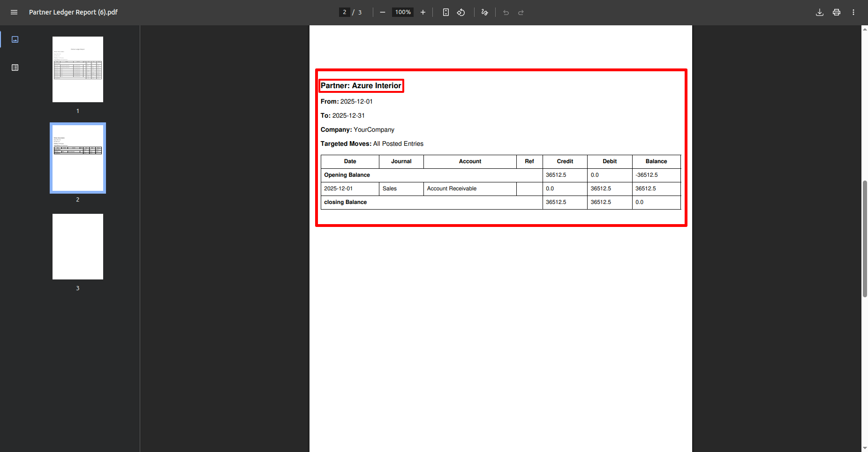
Task: Click the zoom in plus button
Action: tap(423, 12)
